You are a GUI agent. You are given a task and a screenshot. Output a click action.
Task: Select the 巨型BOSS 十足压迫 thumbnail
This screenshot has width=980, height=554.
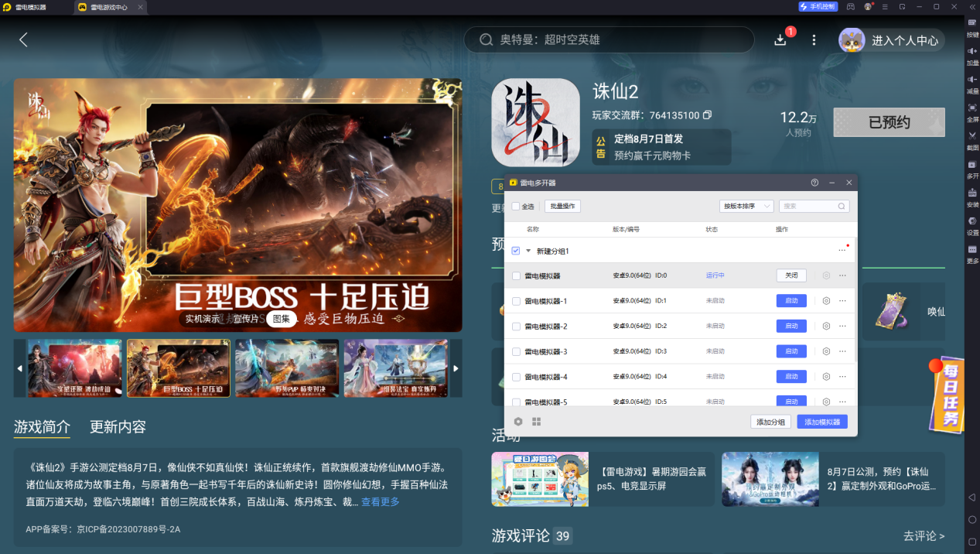coord(179,368)
